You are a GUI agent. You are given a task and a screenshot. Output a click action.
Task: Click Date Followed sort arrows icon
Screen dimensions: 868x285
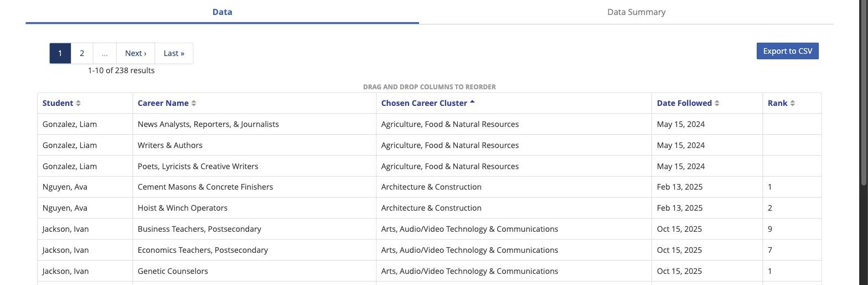717,103
